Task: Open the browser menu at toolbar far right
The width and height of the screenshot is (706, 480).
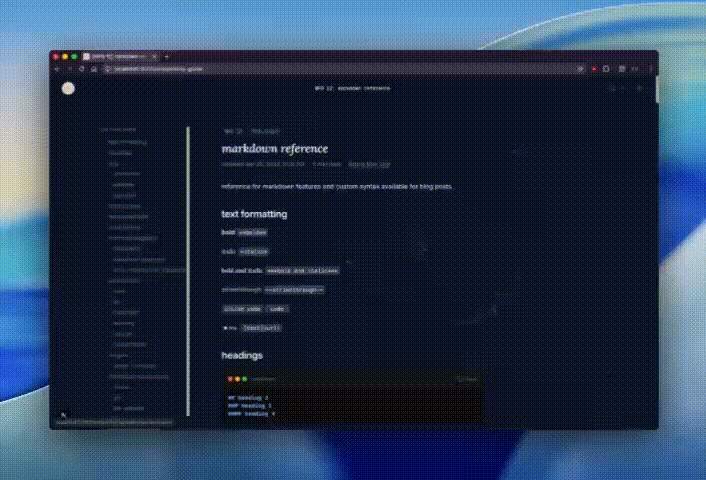Action: tap(649, 69)
